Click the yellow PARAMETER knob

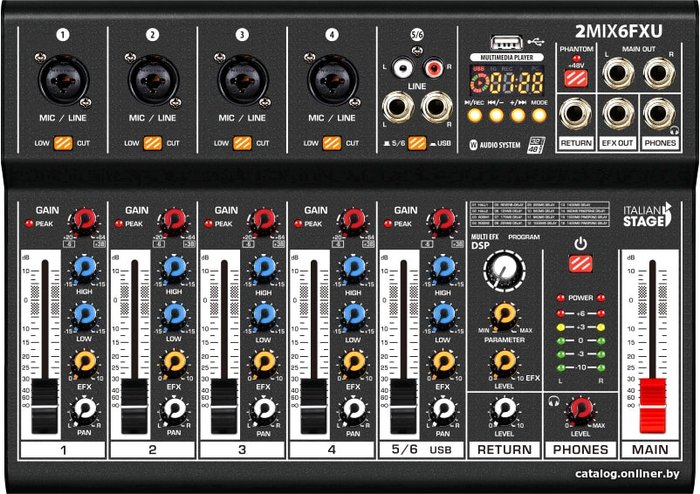tap(505, 315)
